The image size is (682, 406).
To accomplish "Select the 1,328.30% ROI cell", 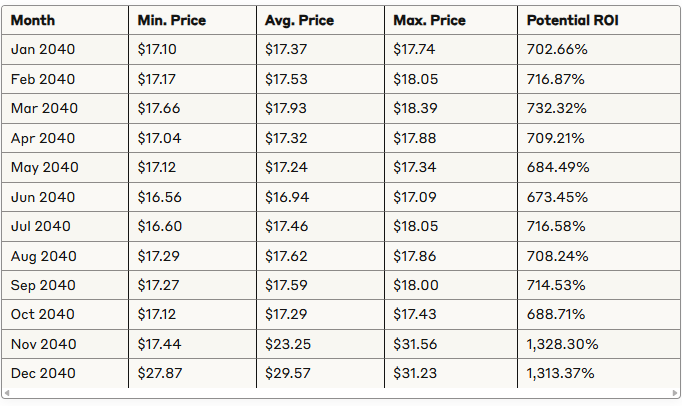I will coord(562,344).
